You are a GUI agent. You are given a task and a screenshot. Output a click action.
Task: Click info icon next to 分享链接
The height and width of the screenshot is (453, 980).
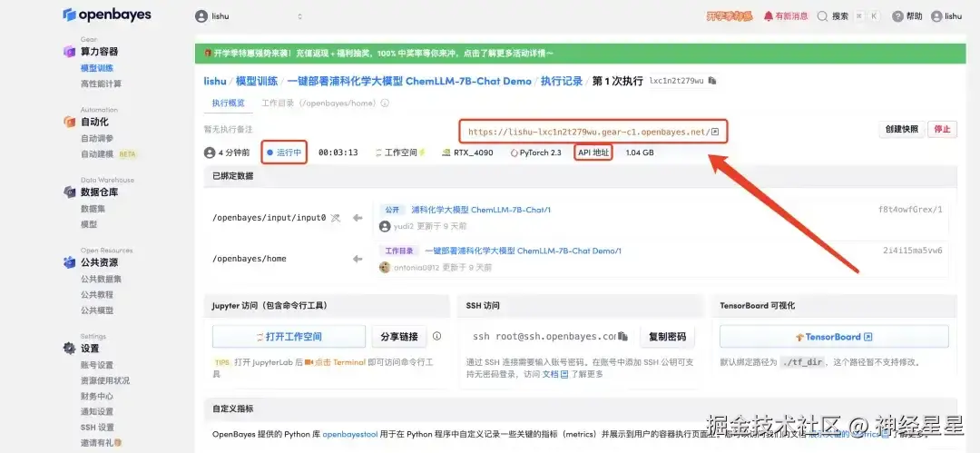coord(436,336)
